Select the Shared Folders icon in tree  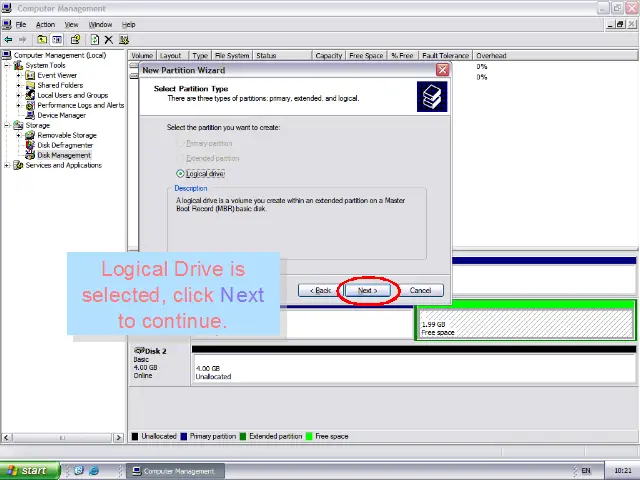(x=30, y=85)
